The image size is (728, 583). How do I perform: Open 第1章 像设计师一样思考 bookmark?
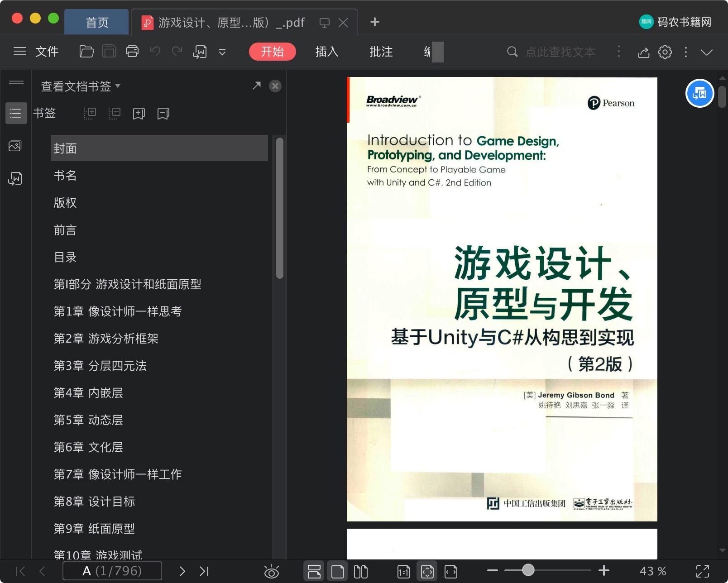click(x=118, y=311)
